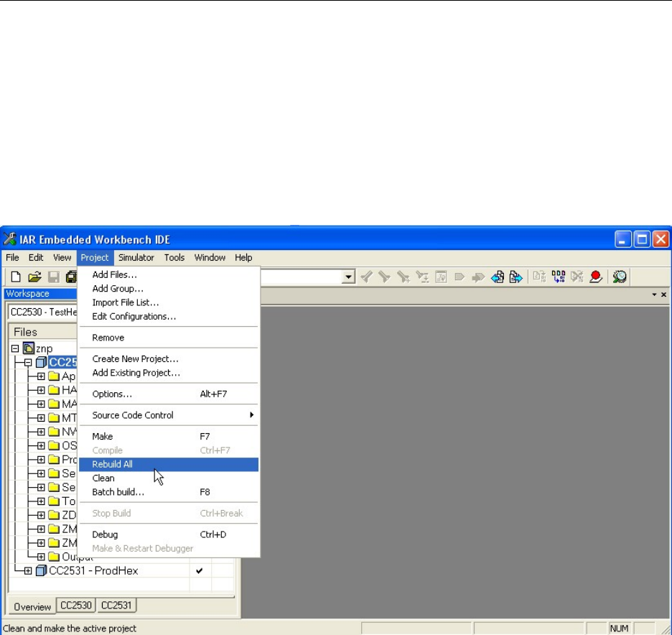This screenshot has height=635, width=672.
Task: Choose Add Existing Project... menu entry
Action: [x=169, y=373]
